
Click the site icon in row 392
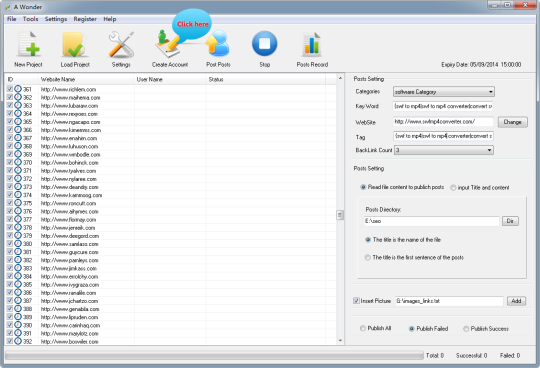[x=18, y=341]
